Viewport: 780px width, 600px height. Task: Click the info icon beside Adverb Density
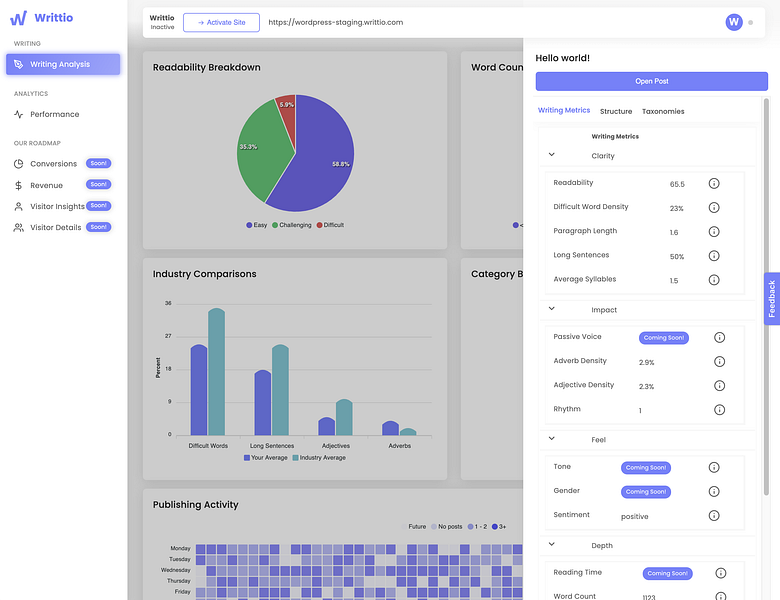point(719,362)
